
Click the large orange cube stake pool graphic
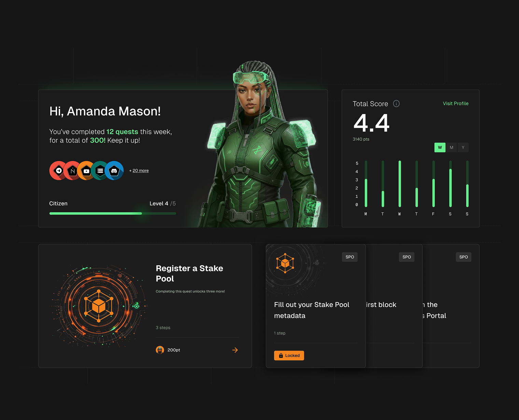point(99,306)
